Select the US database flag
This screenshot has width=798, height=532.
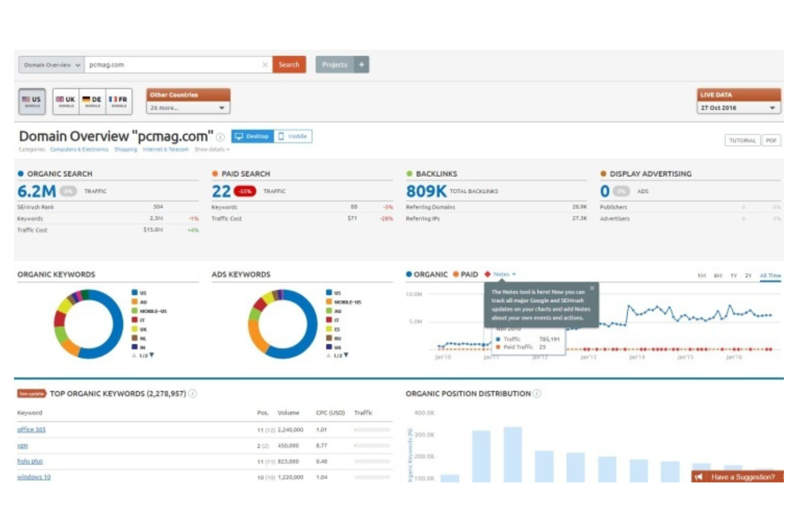(32, 101)
